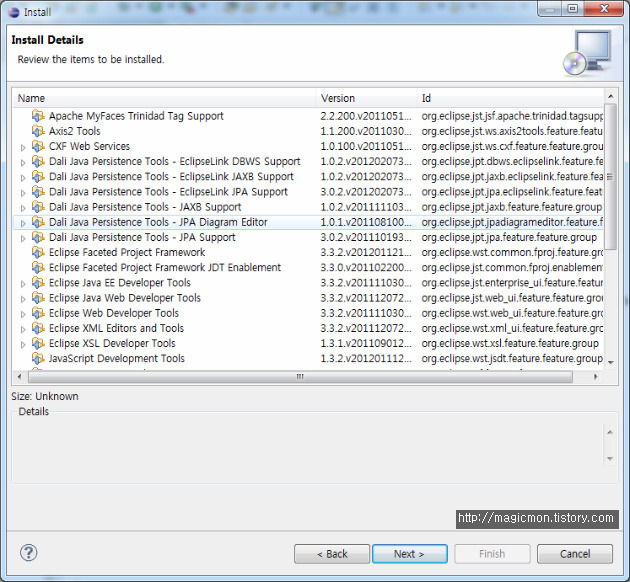Click the Eclipse icon in the title bar
The image size is (630, 582).
(13, 12)
